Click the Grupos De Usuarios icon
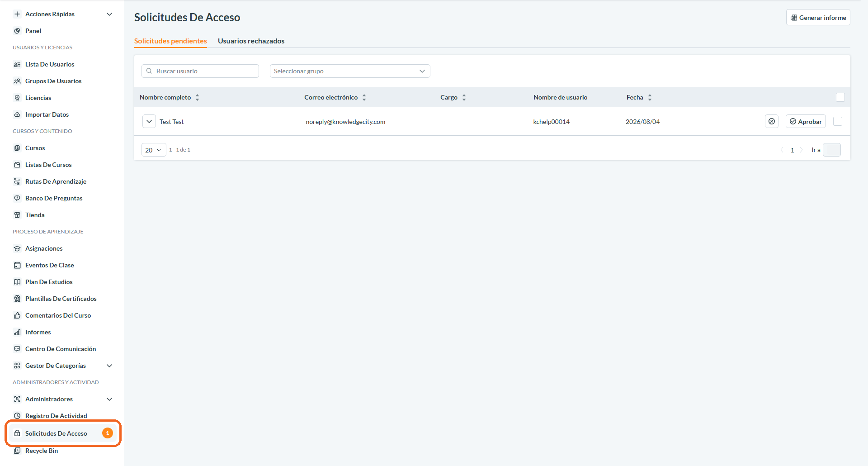 click(x=17, y=81)
